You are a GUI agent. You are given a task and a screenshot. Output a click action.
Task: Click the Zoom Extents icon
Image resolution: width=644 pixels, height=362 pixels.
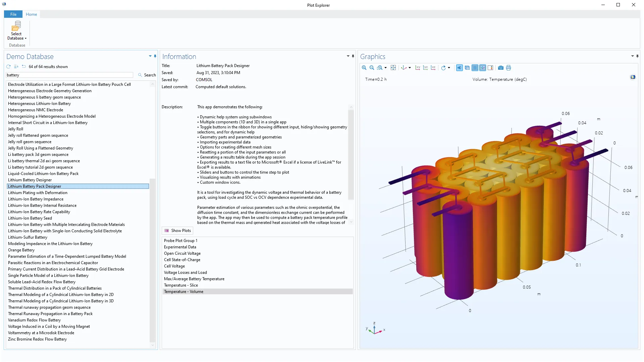coord(393,68)
